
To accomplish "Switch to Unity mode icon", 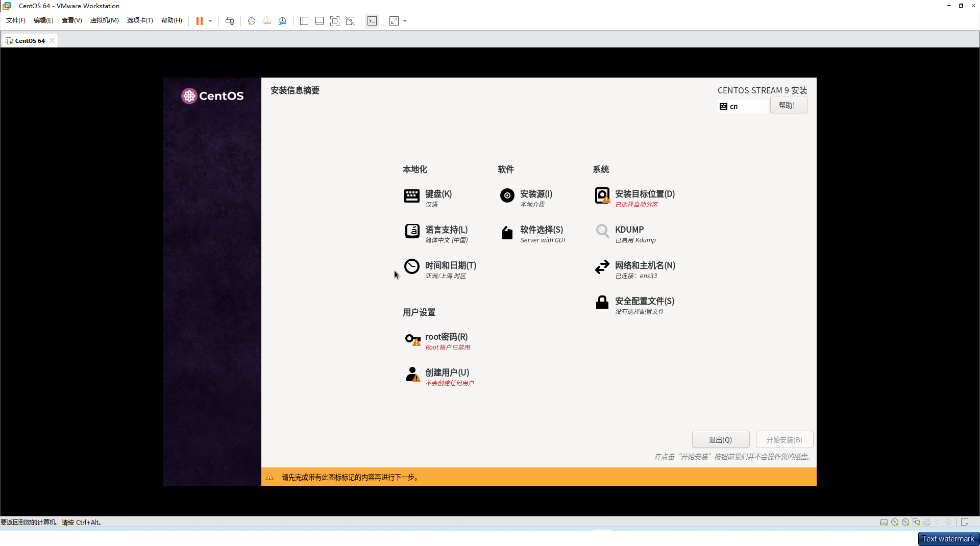I will (350, 21).
